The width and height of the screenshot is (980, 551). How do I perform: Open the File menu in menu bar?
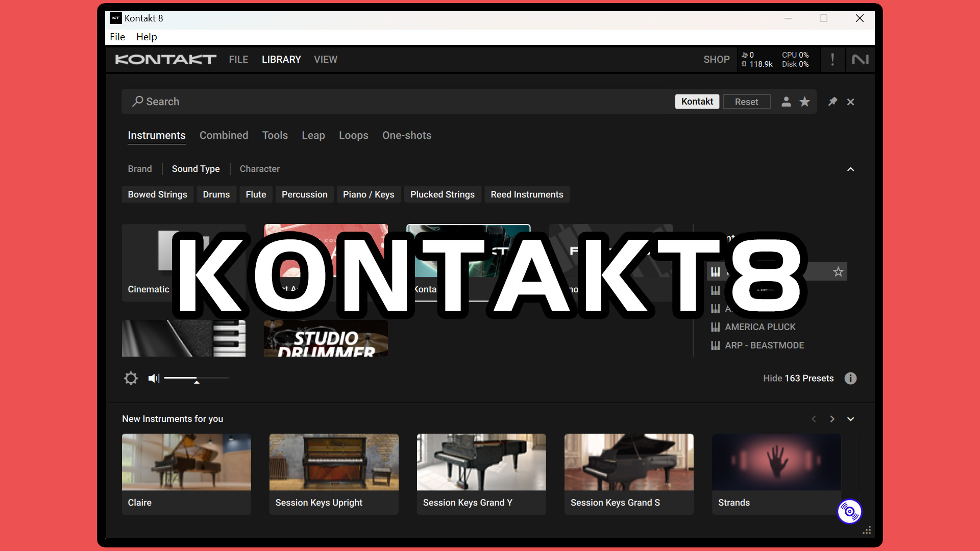click(117, 37)
